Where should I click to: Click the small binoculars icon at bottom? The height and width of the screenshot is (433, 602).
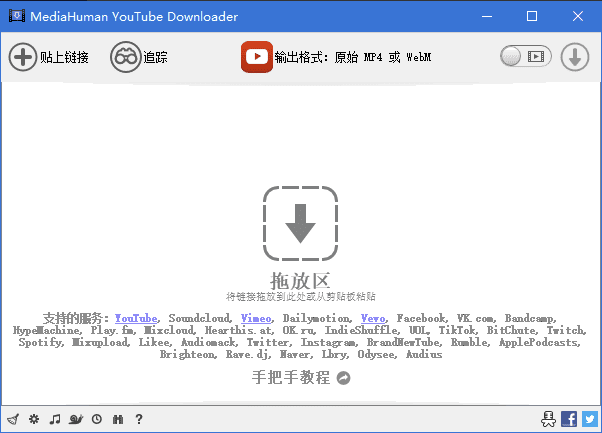point(118,419)
